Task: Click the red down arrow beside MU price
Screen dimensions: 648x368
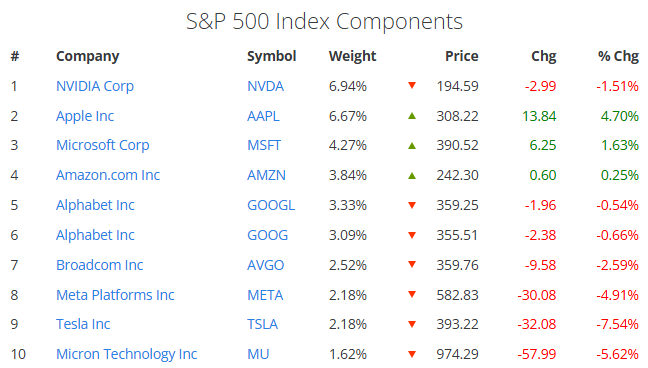Action: click(x=412, y=354)
